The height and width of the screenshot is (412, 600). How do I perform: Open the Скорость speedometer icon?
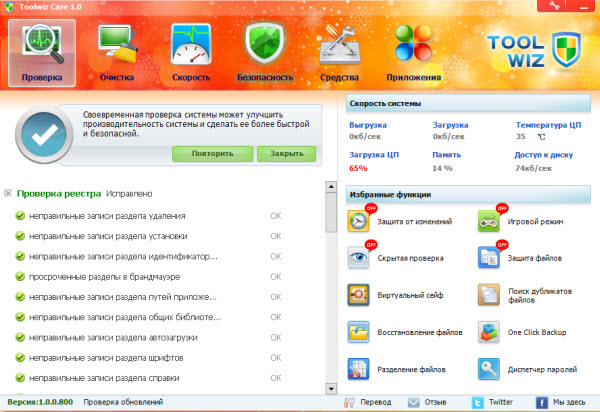click(191, 44)
